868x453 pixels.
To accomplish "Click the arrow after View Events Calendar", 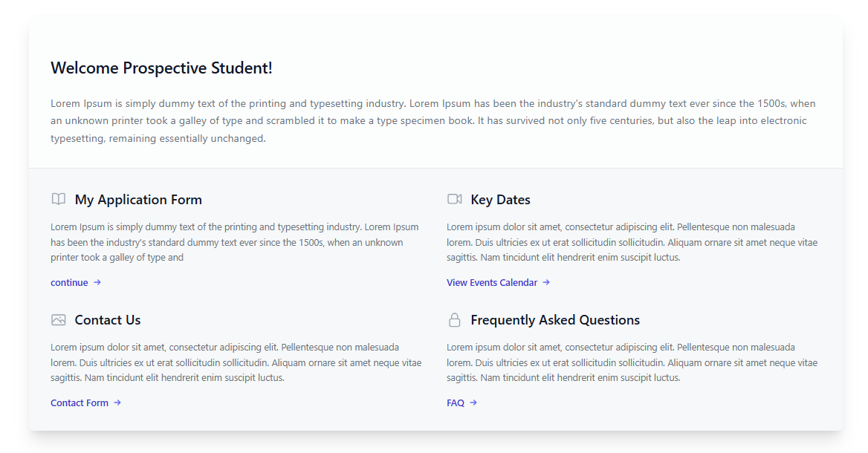I will [546, 282].
